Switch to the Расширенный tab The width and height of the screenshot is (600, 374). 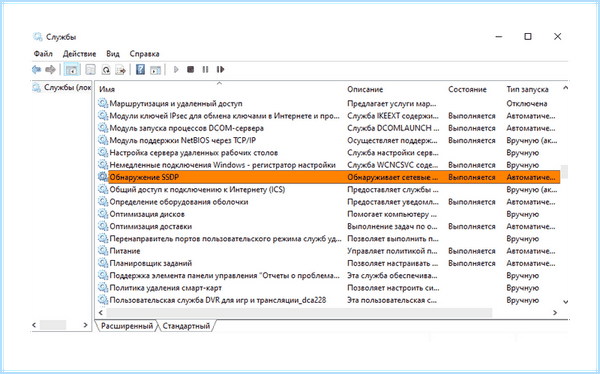[x=127, y=326]
